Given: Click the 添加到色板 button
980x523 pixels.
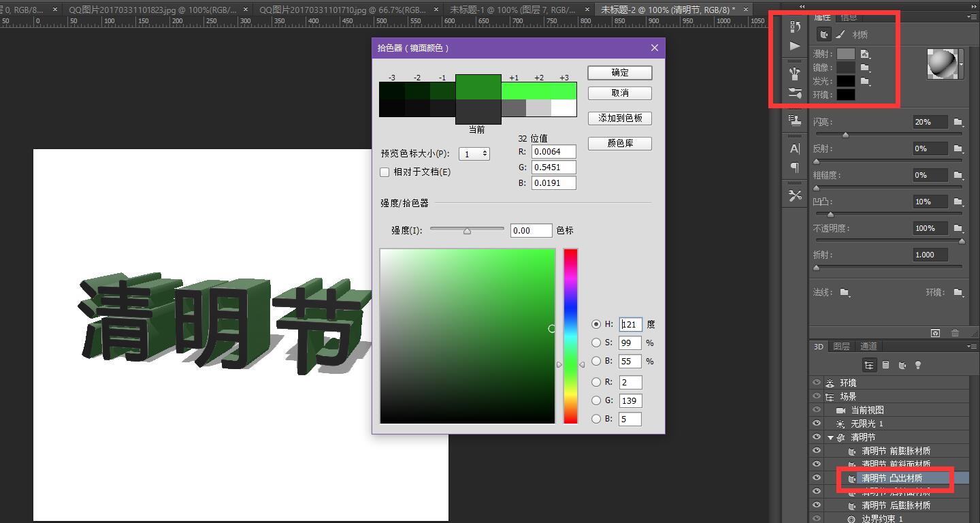Looking at the screenshot, I should pos(620,118).
